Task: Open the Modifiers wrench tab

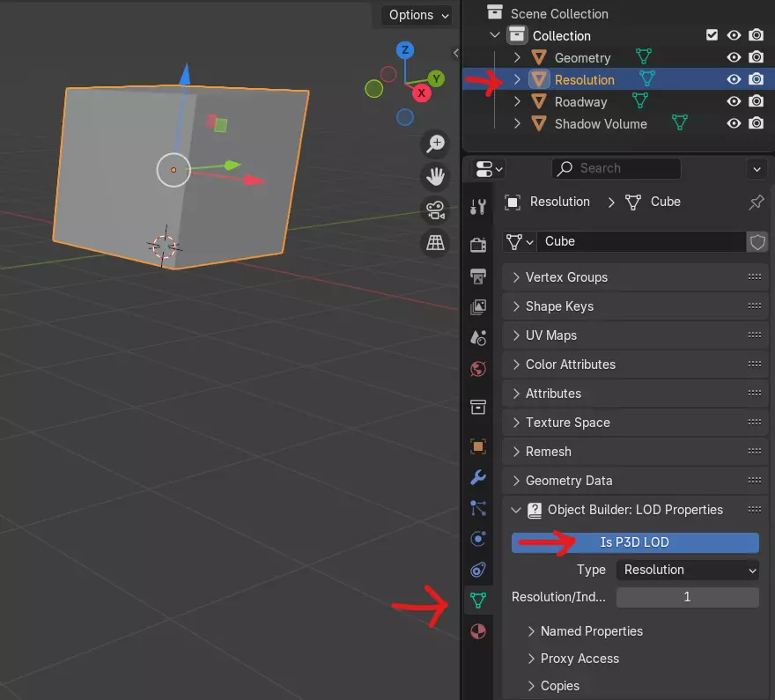Action: tap(478, 477)
